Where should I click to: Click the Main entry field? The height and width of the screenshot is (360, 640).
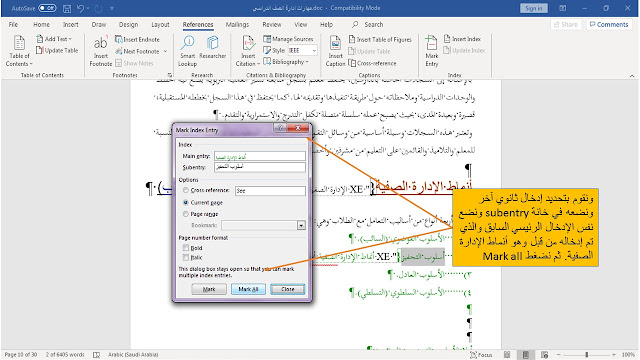260,156
